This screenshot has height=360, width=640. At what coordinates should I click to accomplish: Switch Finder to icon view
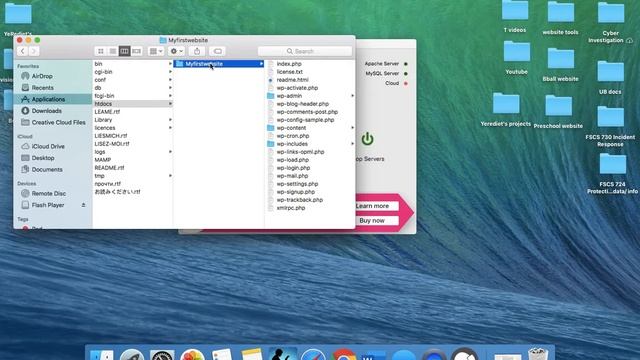100,51
